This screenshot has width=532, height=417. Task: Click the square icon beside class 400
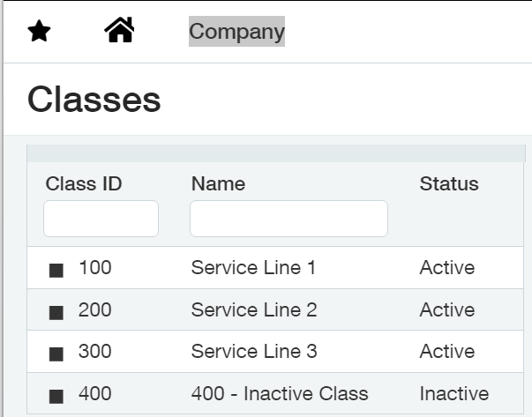56,397
